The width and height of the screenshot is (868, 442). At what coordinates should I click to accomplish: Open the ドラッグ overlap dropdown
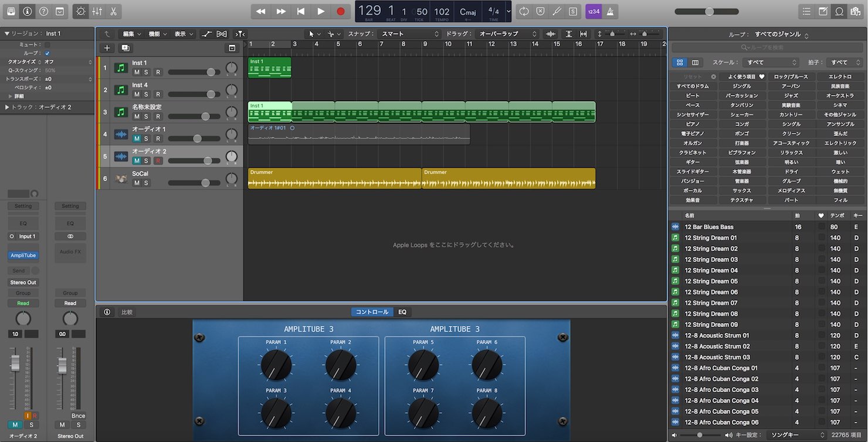507,34
